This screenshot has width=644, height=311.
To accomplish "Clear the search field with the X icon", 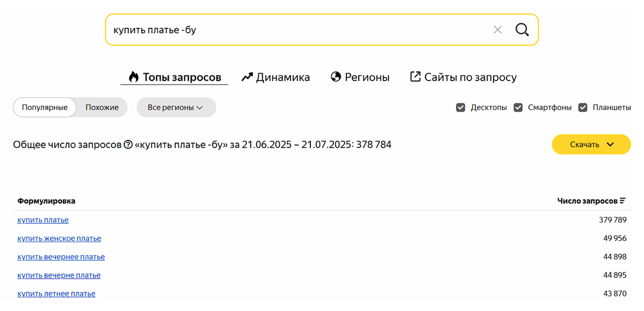I will pos(497,30).
